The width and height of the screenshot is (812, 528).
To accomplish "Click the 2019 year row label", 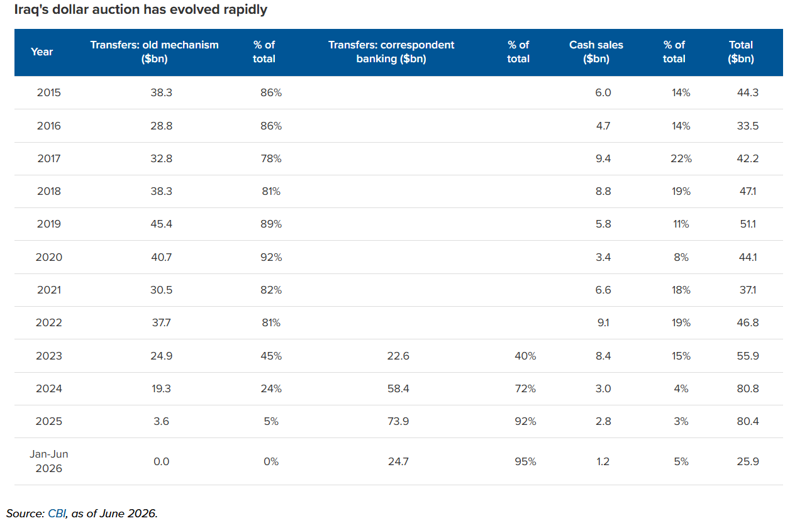I will tap(49, 224).
